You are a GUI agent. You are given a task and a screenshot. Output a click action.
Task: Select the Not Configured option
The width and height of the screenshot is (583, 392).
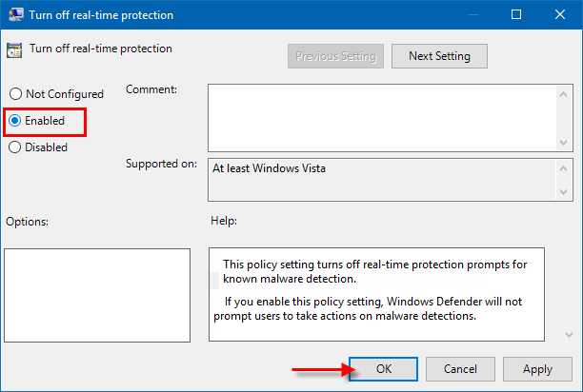(x=15, y=94)
